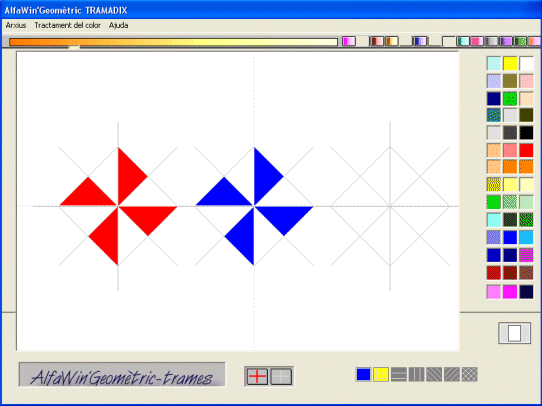Open the Arxius menu
The height and width of the screenshot is (406, 542).
click(x=16, y=25)
